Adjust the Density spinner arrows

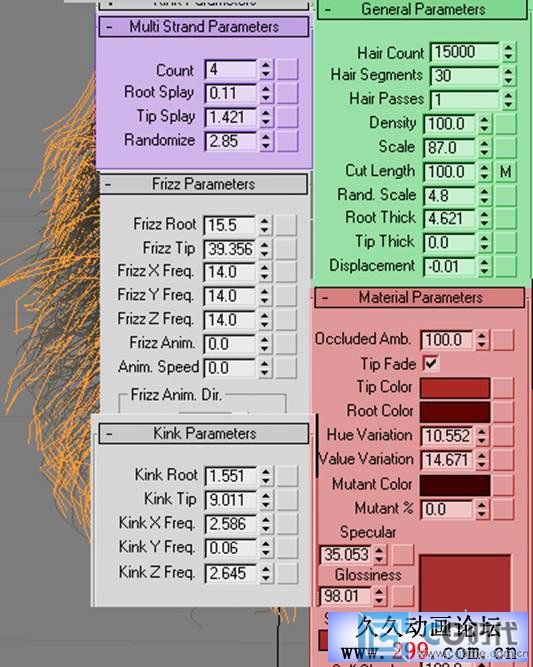(x=485, y=124)
